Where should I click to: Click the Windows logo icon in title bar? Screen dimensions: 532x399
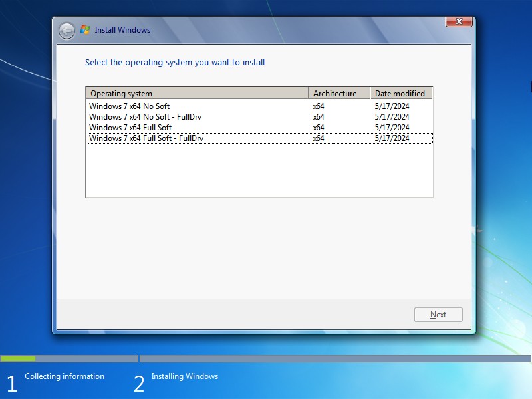pos(85,29)
